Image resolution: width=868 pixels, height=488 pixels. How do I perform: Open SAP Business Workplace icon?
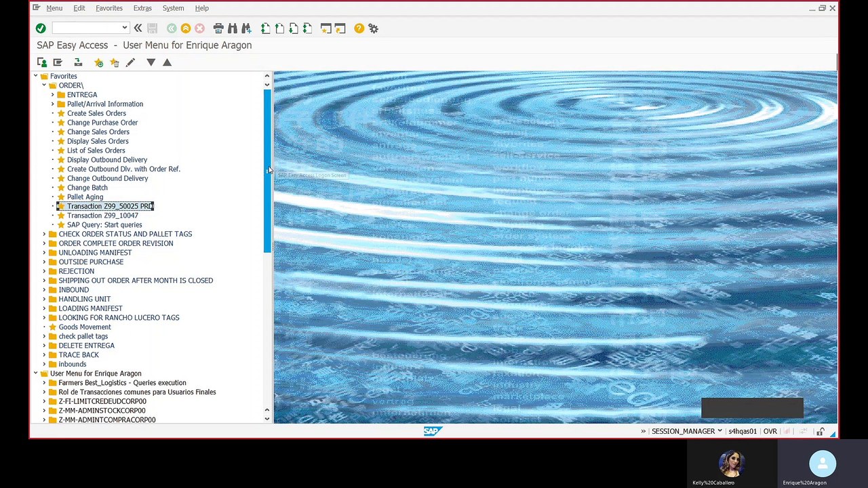[78, 62]
